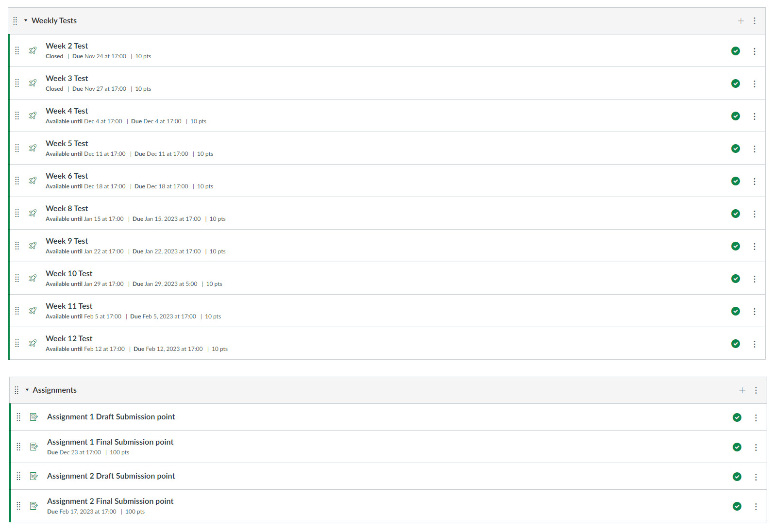This screenshot has width=772, height=532.
Task: Open the Weekly Tests group options menu
Action: click(x=755, y=21)
